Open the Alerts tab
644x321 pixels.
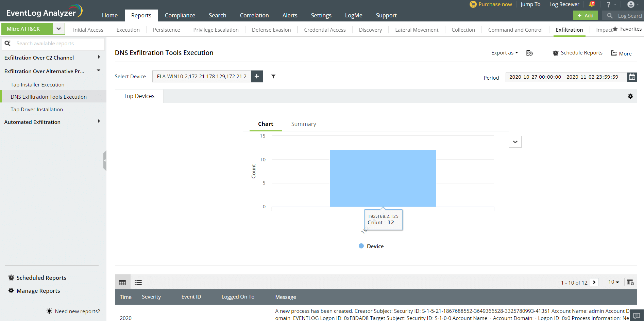290,15
